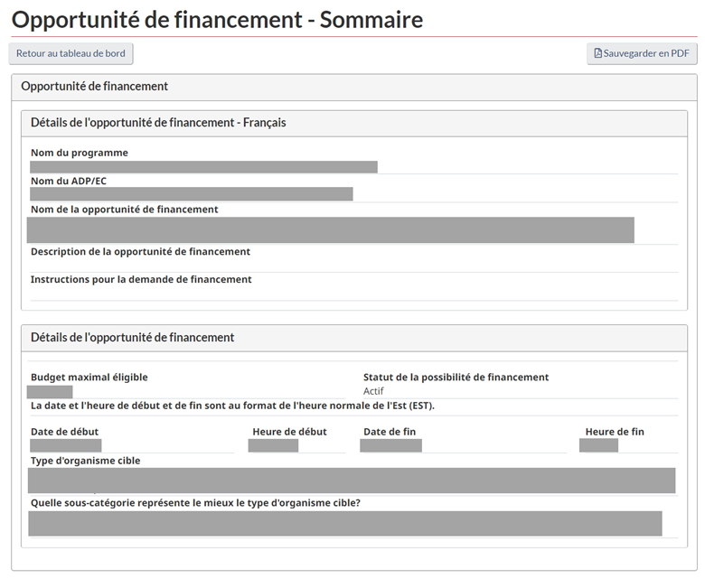Click the Opportunité de financement panel header
This screenshot has width=705, height=588.
coord(353,87)
